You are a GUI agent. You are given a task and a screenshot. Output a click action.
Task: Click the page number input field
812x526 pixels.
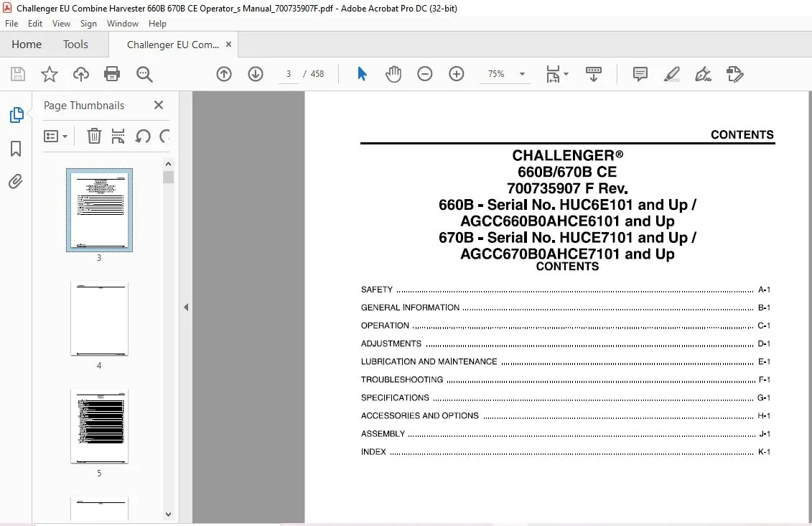pos(289,74)
